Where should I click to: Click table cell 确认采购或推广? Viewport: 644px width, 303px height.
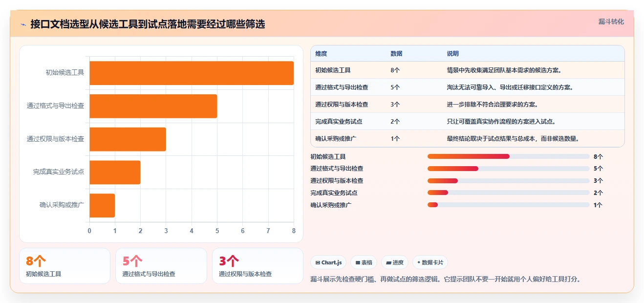(x=336, y=139)
